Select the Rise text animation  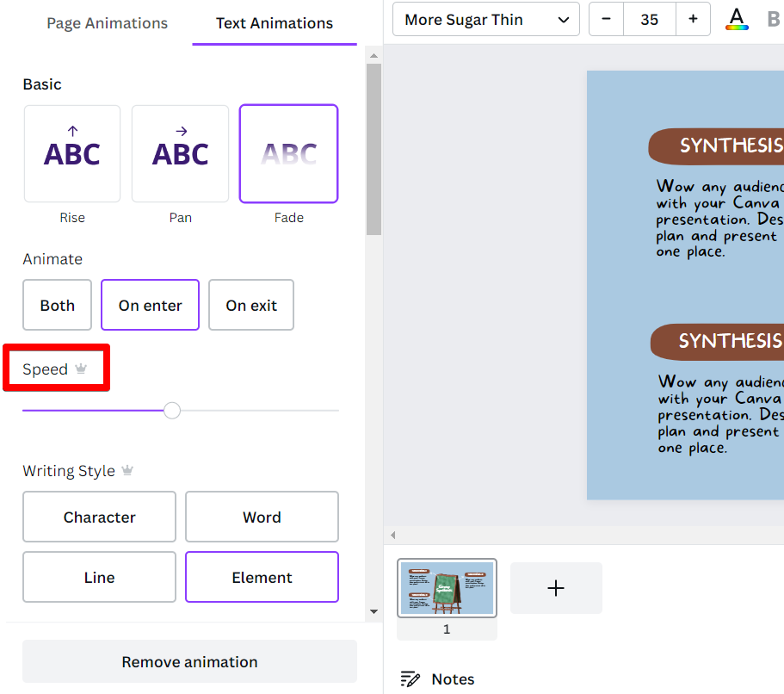[x=72, y=154]
